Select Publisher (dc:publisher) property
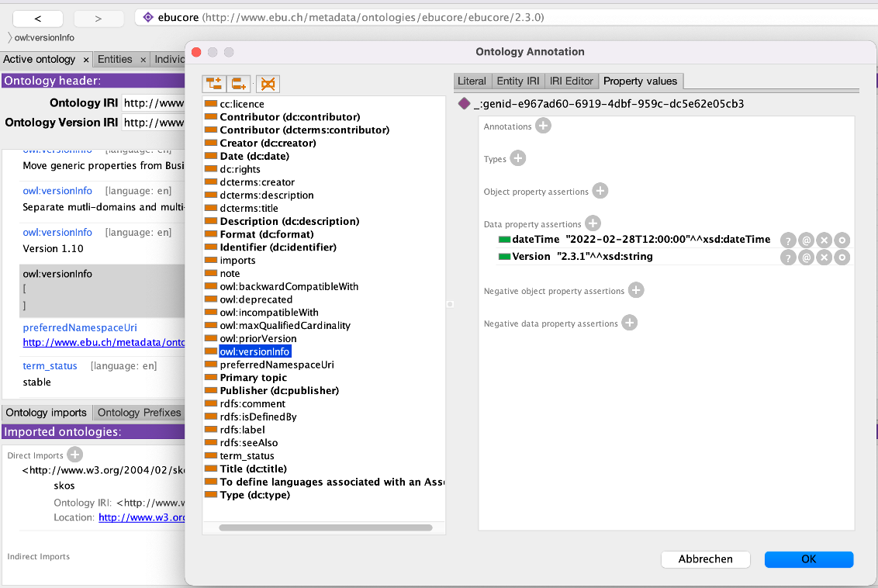Image resolution: width=878 pixels, height=588 pixels. 279,391
